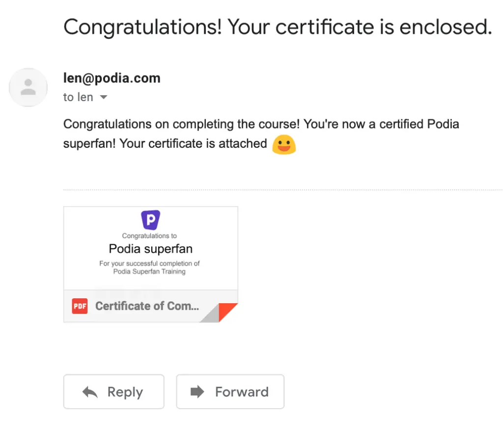Click the Forward arrow icon
503x448 pixels.
[197, 392]
